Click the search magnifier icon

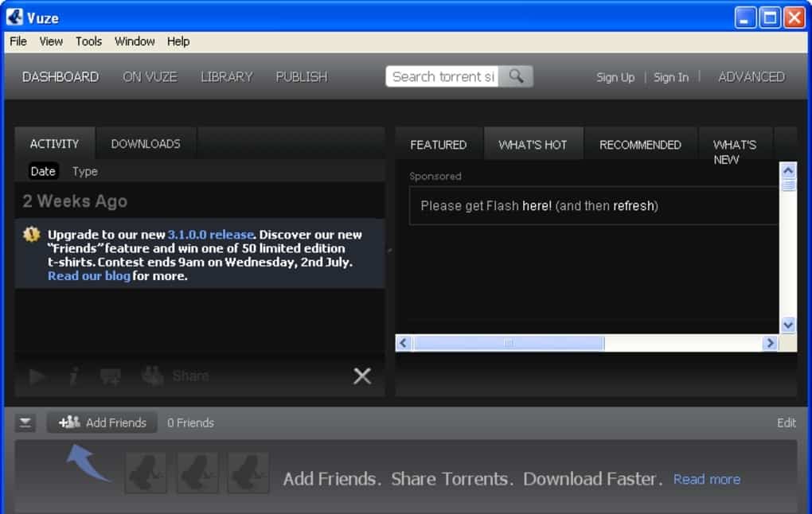516,76
